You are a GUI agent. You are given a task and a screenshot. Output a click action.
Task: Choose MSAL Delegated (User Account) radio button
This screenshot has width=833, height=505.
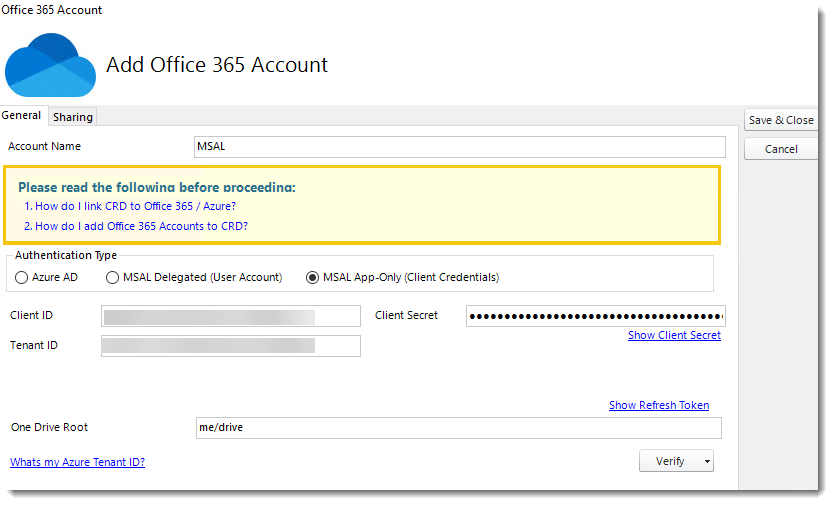click(x=113, y=277)
